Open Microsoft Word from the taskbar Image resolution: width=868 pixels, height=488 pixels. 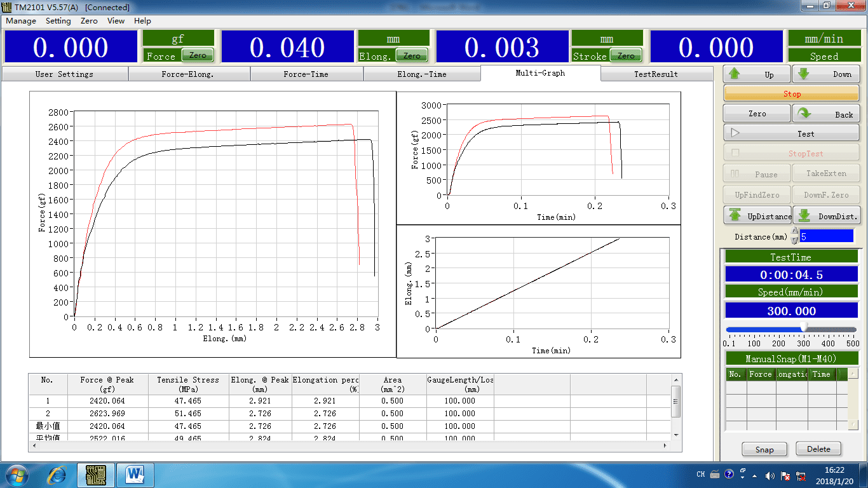point(135,475)
